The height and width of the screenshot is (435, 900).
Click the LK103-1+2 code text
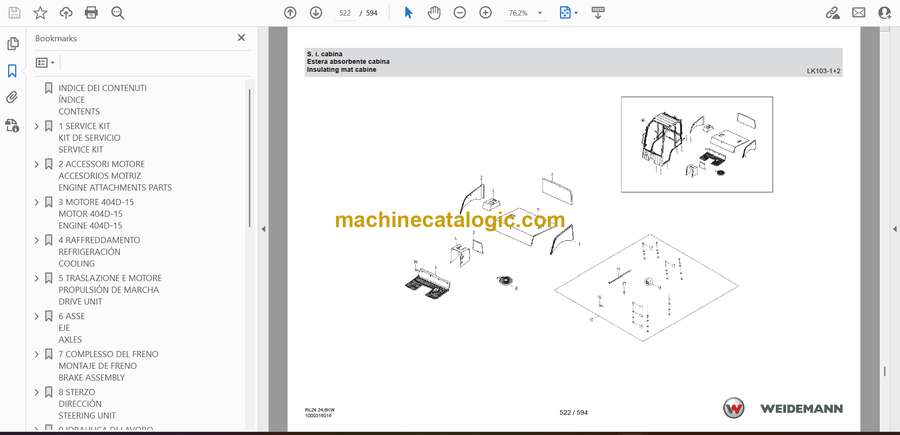click(x=824, y=71)
